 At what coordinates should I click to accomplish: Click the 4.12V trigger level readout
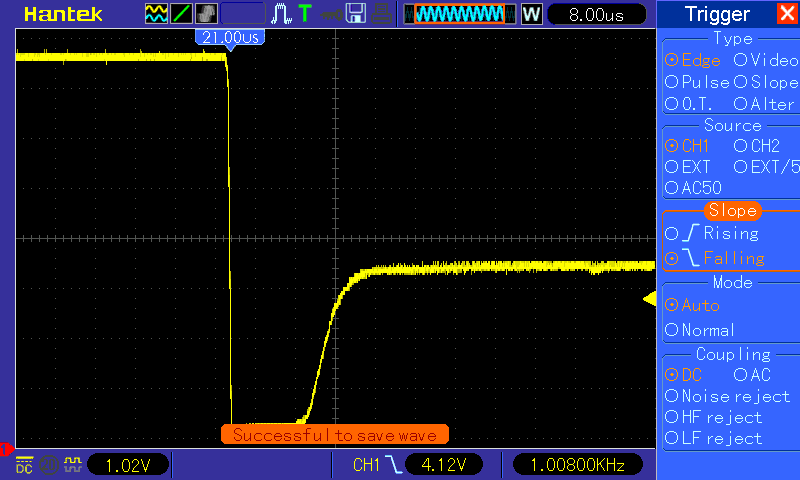pos(444,465)
